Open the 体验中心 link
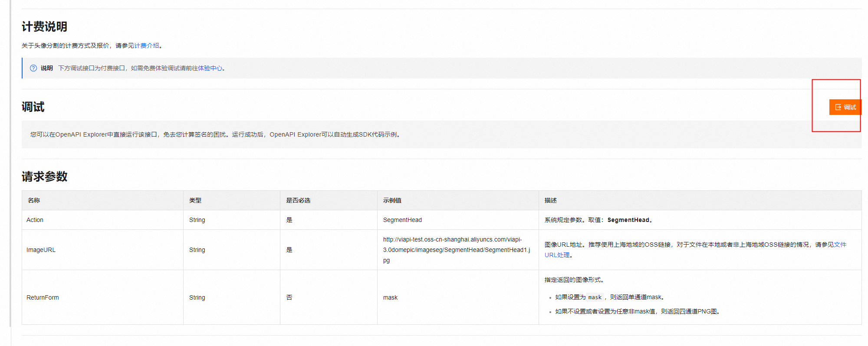Screen dimensions: 868x346 coord(210,68)
